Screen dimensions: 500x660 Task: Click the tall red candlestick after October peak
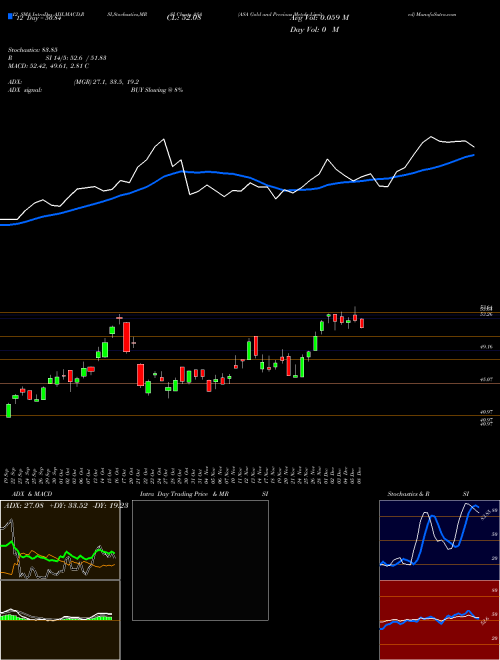tap(126, 337)
